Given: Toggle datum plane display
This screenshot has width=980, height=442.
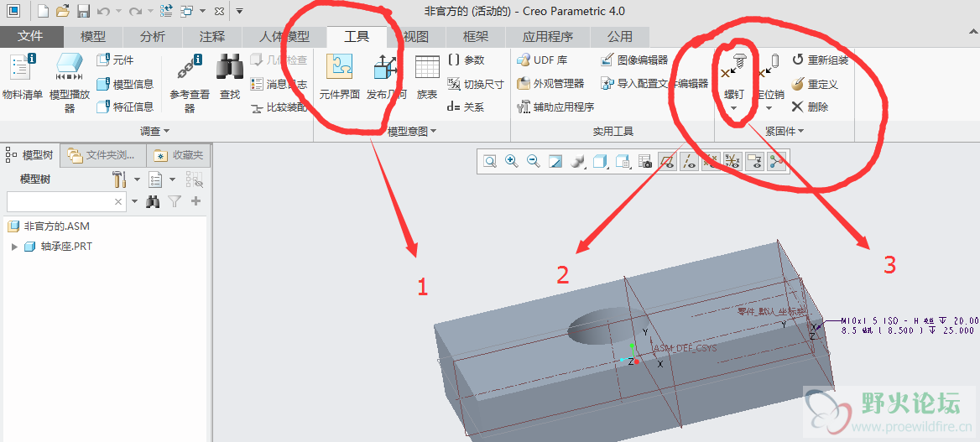Looking at the screenshot, I should [668, 162].
